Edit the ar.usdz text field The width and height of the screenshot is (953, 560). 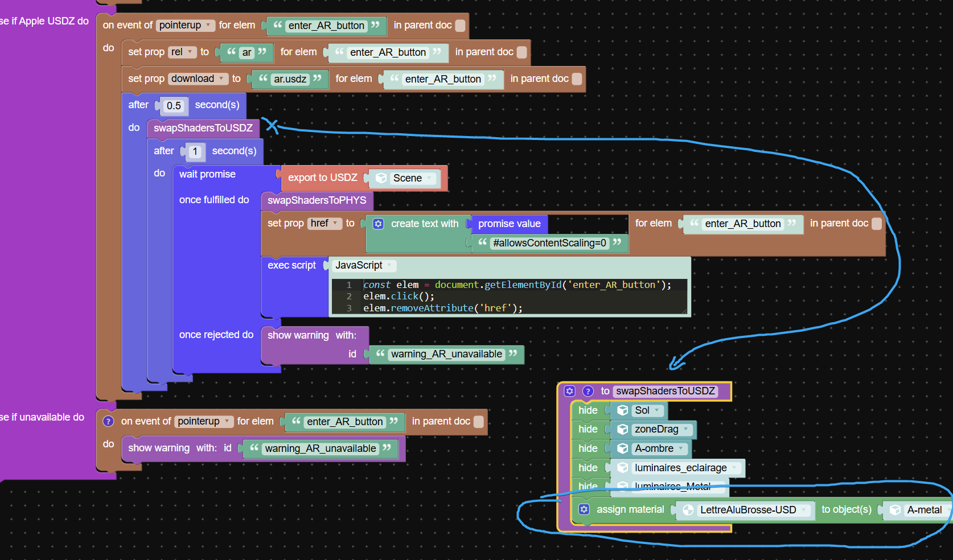tap(290, 79)
